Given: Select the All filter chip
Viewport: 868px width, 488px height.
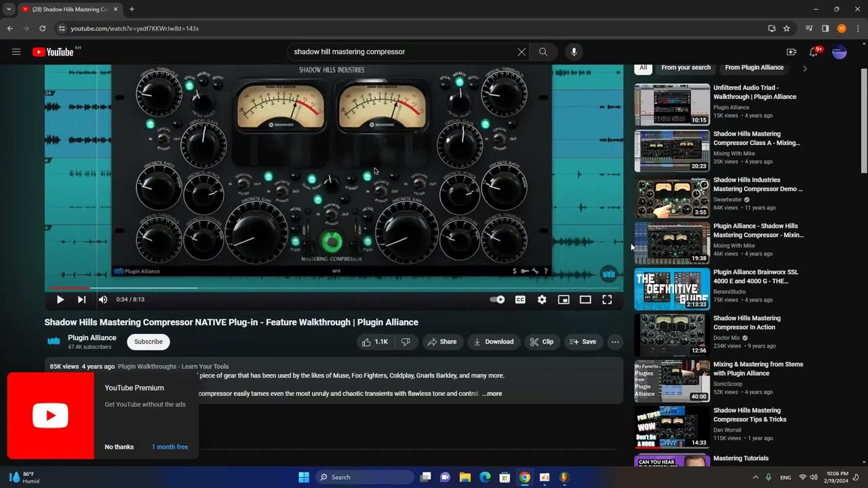Looking at the screenshot, I should [644, 68].
